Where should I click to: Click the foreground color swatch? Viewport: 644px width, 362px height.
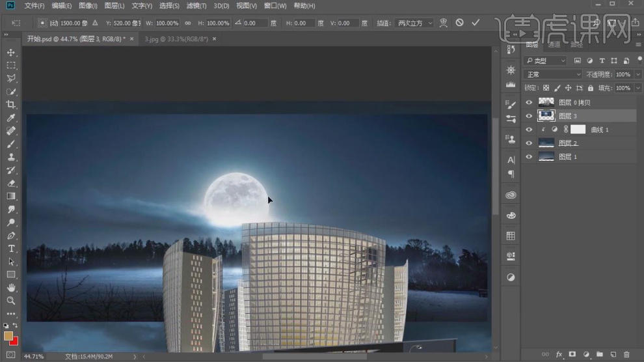[8, 336]
